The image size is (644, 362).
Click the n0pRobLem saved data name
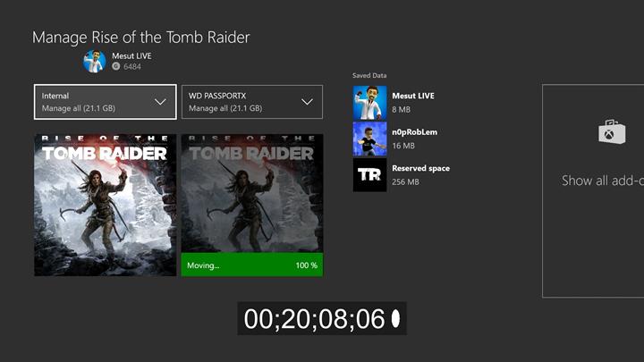(x=414, y=132)
